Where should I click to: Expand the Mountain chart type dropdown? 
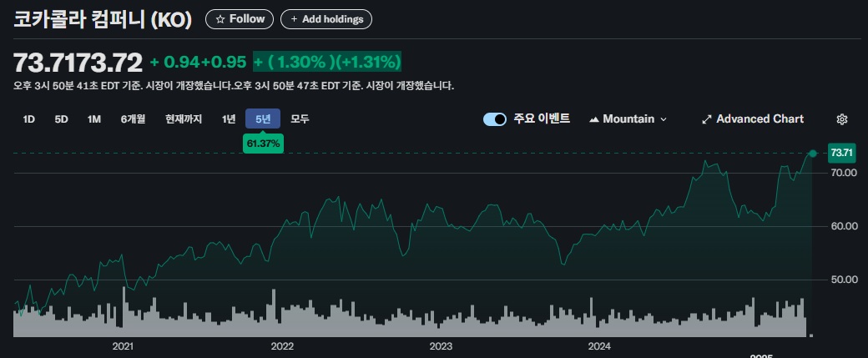pyautogui.click(x=628, y=119)
